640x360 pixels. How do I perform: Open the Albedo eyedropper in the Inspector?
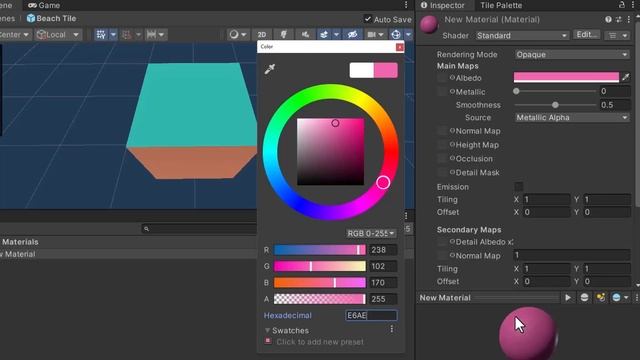pos(625,77)
